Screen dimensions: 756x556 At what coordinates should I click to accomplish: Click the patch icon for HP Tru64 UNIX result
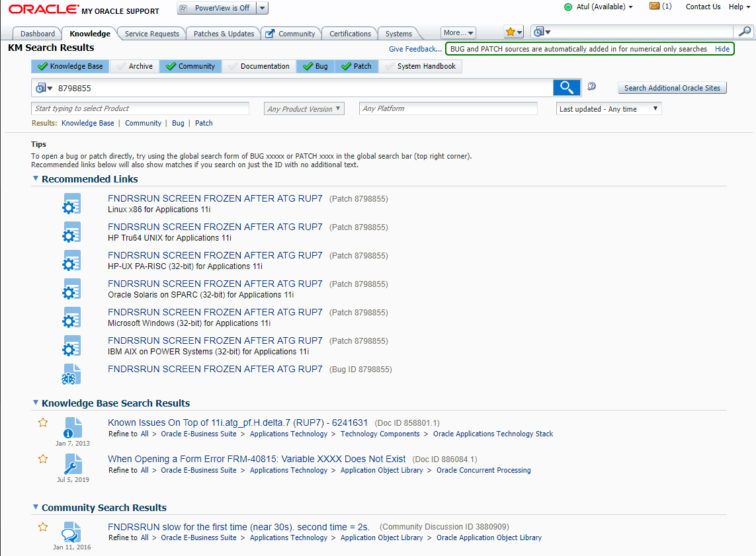click(71, 232)
